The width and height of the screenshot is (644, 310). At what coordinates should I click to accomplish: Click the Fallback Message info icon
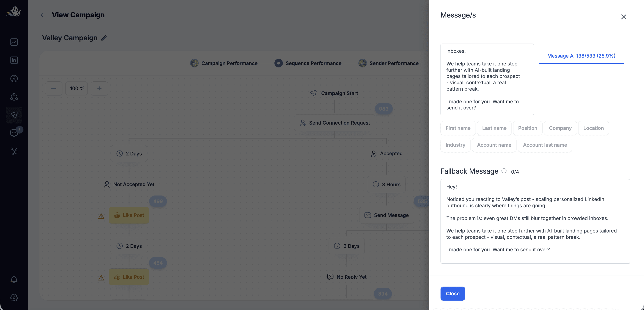[x=504, y=171]
